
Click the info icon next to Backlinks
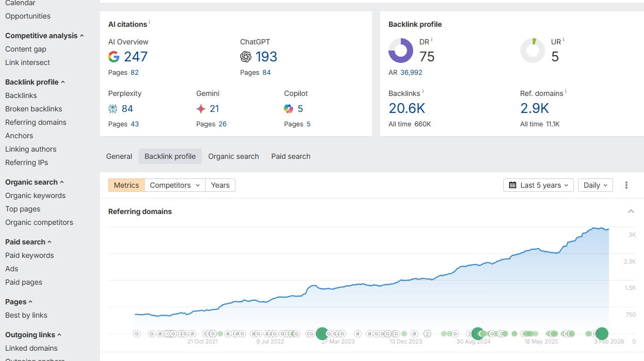(422, 91)
